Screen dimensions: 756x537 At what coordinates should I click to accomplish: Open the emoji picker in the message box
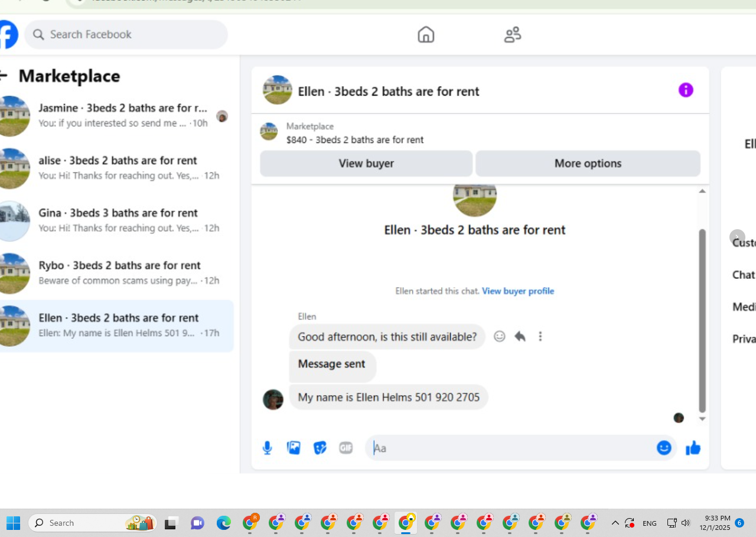tap(664, 448)
